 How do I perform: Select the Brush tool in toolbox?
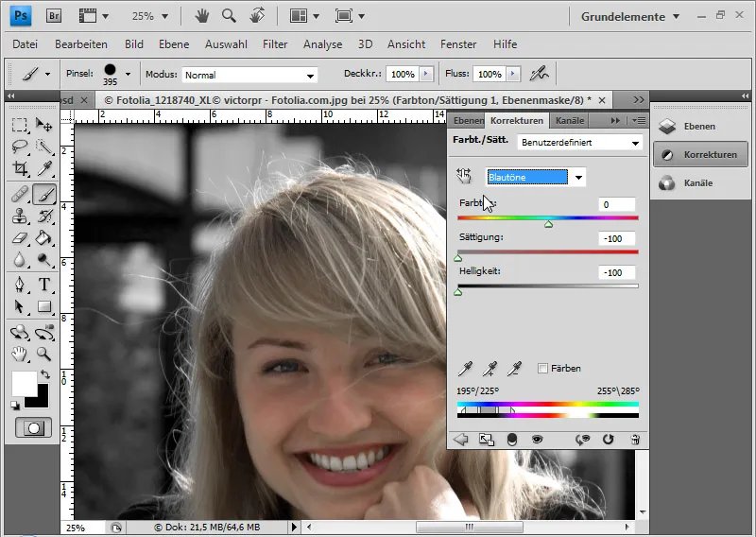pos(43,195)
